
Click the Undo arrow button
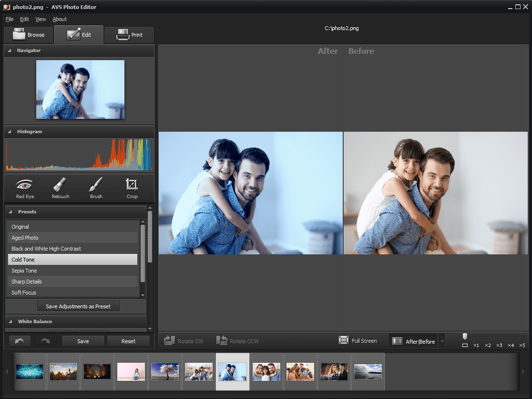20,341
